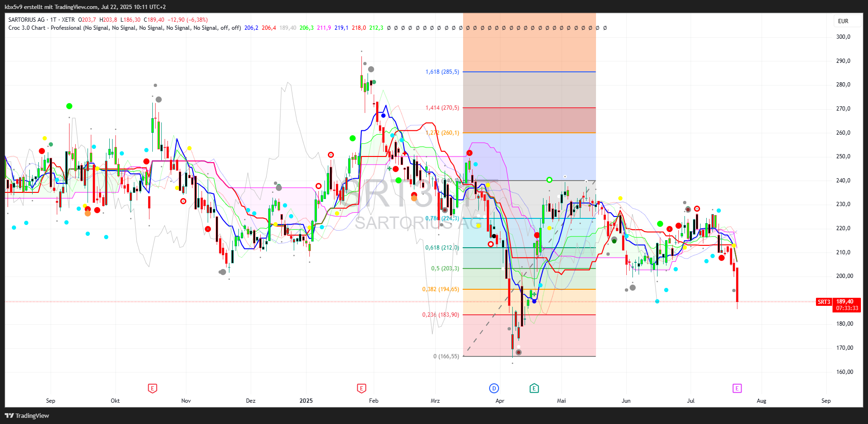Click the red earnings marker before Nov

click(152, 388)
